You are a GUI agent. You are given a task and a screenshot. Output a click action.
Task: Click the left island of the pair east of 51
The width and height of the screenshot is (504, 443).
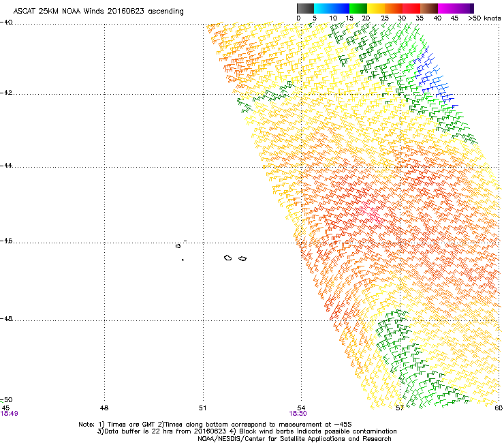(228, 258)
